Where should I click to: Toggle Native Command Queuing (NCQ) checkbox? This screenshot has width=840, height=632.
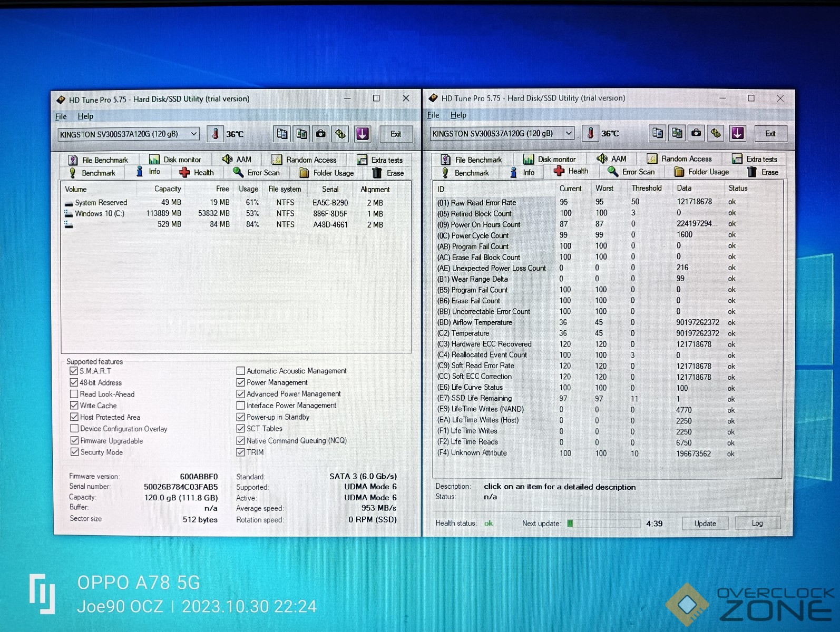pos(240,440)
